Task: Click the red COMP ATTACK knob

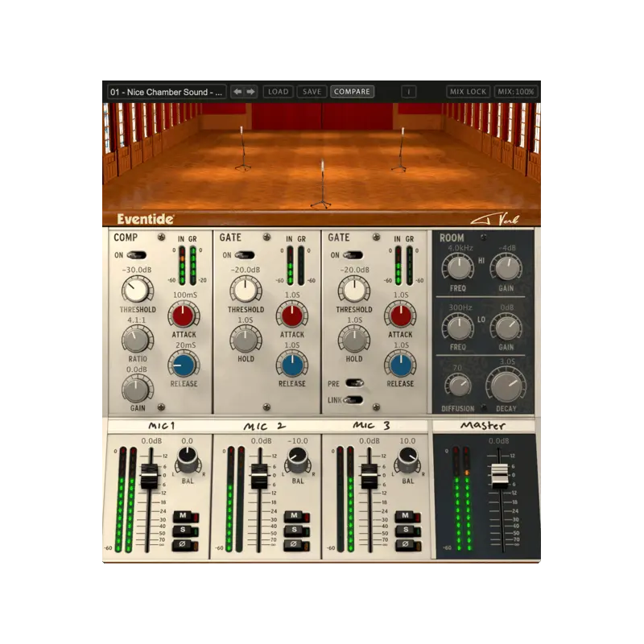Action: click(184, 315)
